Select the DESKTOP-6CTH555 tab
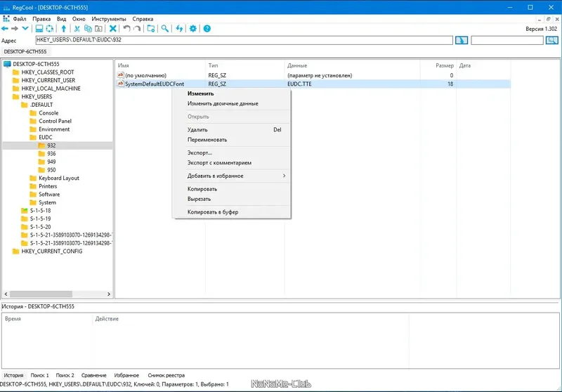 click(x=25, y=51)
